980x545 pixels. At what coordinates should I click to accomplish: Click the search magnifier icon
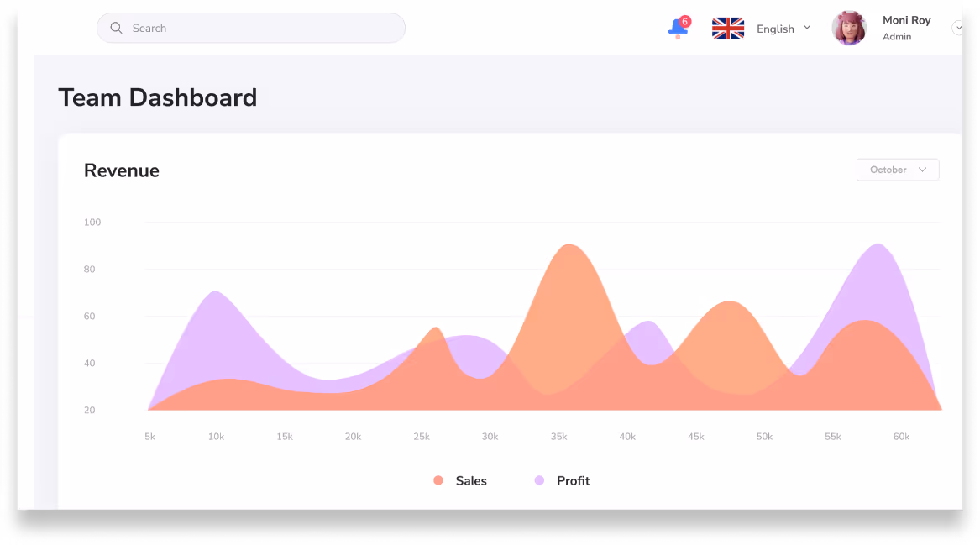[x=117, y=28]
